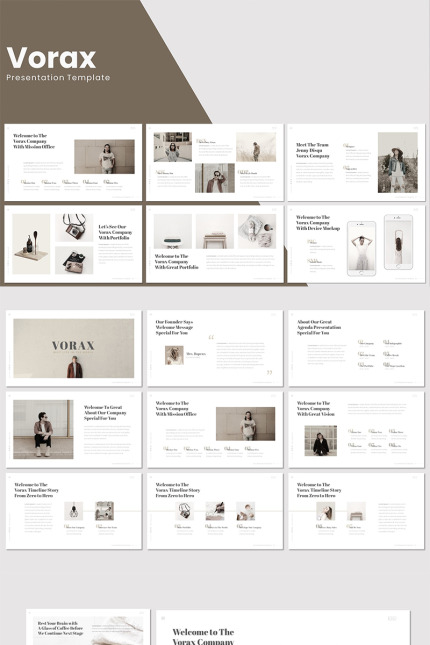The height and width of the screenshot is (645, 430).
Task: Click the founder's small portrait photo
Action: point(174,355)
